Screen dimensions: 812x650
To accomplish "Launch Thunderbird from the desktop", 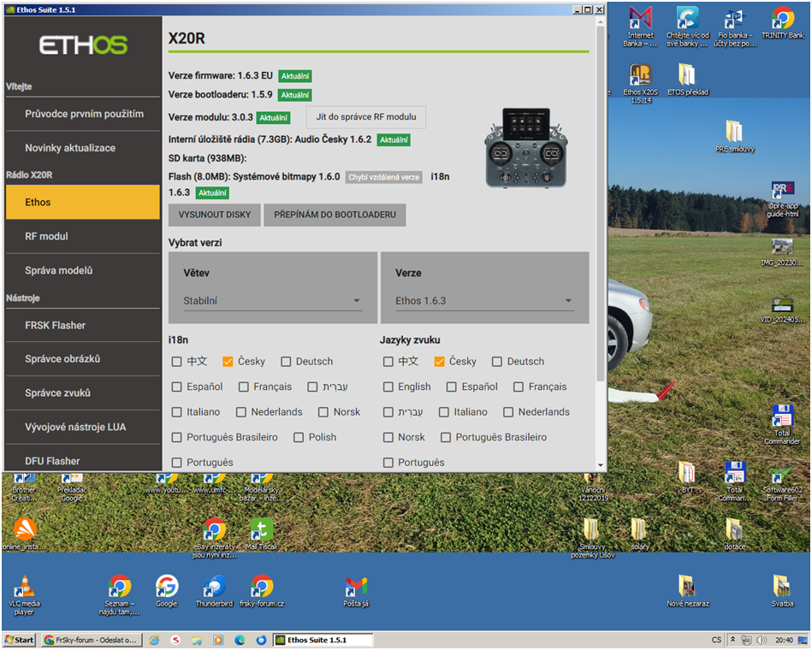I will point(214,588).
